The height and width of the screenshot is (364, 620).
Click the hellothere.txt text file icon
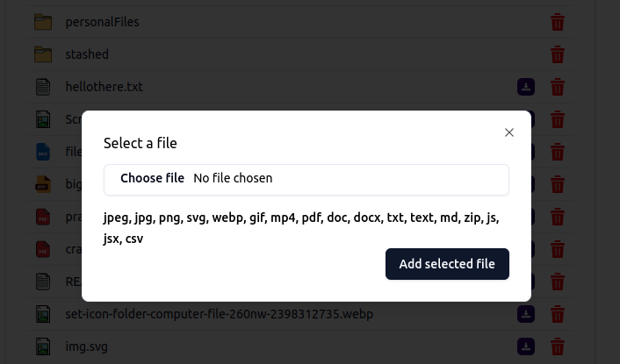pos(43,87)
